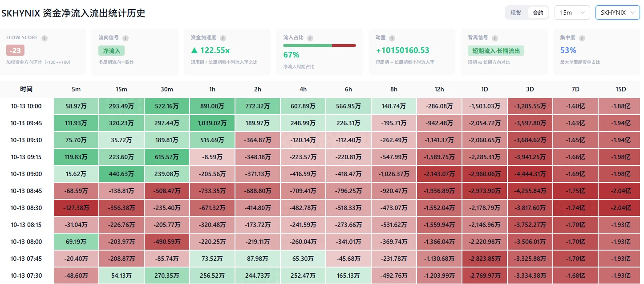Click the 时间 column header
Image resolution: width=644 pixels, height=284 pixels.
26,89
